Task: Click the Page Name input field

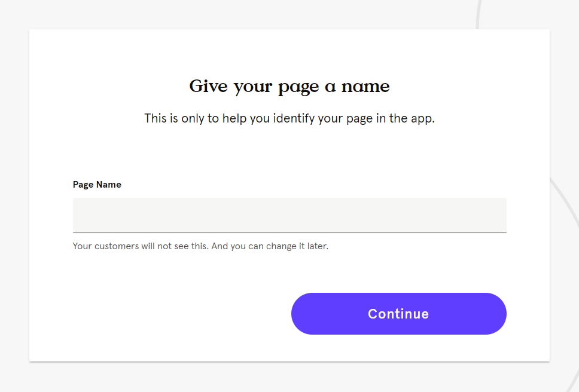Action: click(289, 215)
